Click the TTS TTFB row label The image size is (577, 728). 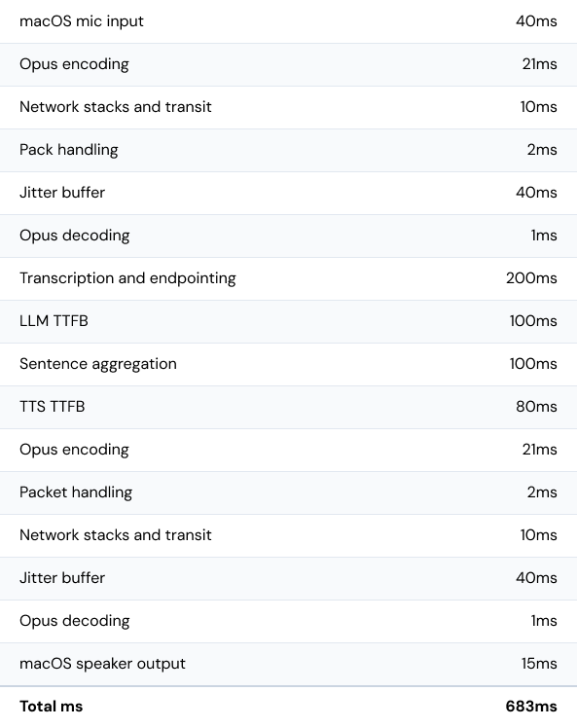pyautogui.click(x=52, y=407)
